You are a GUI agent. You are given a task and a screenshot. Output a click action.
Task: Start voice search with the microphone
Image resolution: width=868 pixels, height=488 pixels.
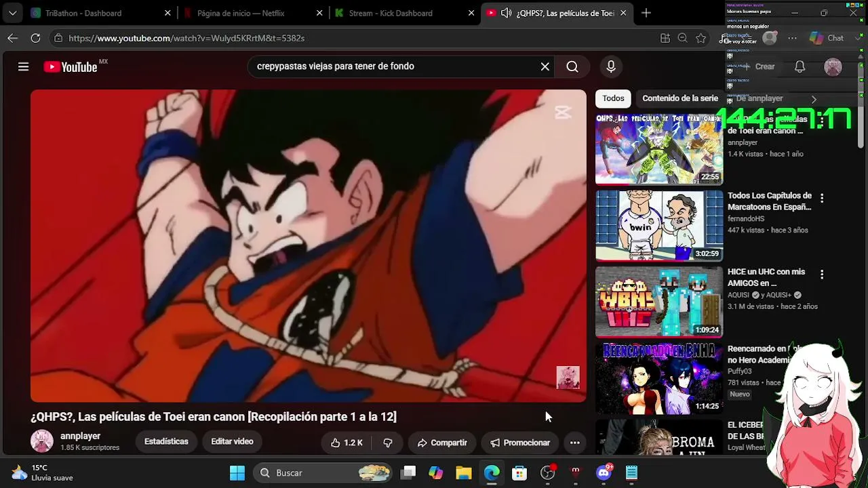[x=611, y=66]
